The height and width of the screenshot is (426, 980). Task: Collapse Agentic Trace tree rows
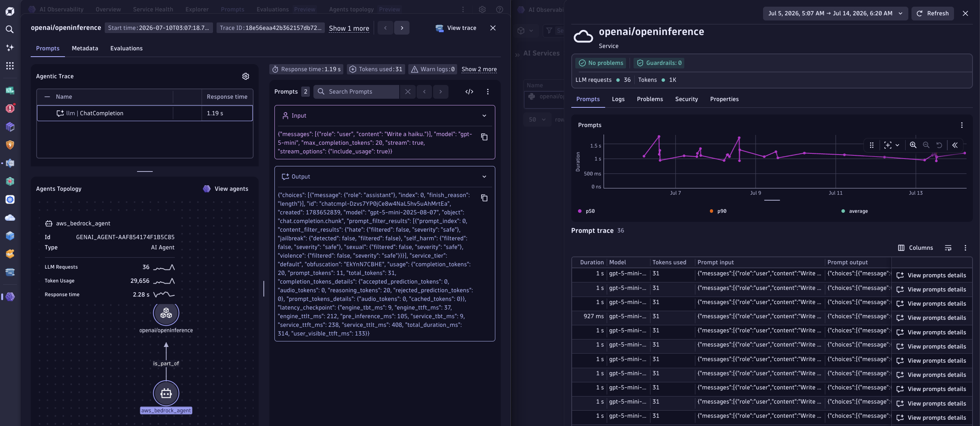(47, 97)
